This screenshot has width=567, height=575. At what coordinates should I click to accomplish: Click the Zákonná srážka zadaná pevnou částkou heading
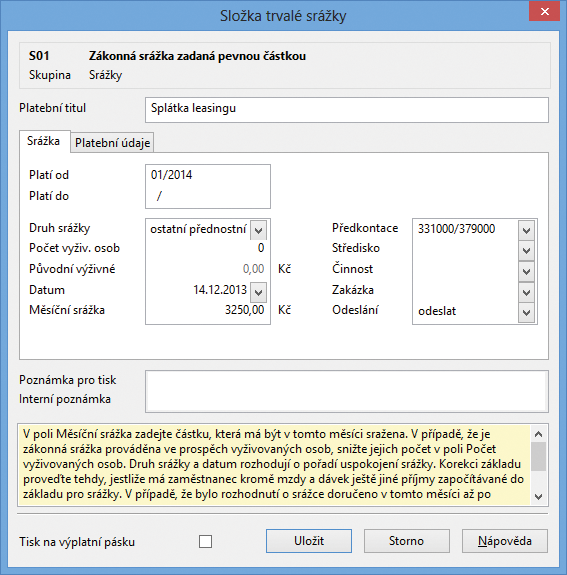197,56
